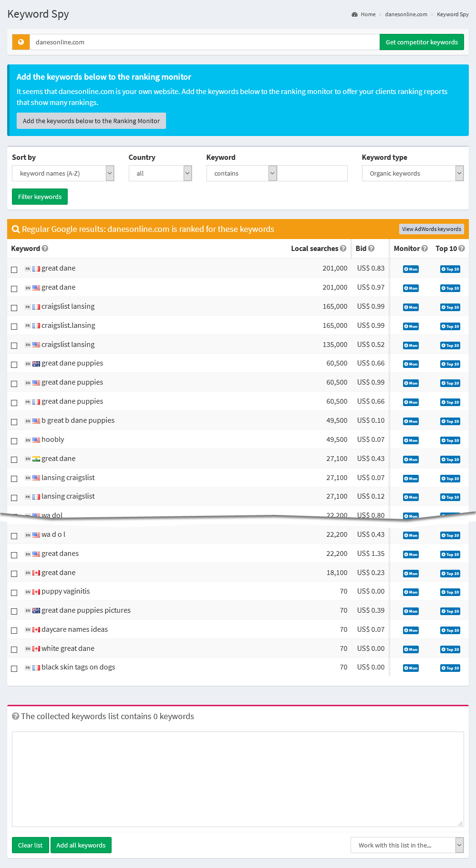Click the 'Keyword Spy' breadcrumb text

point(453,14)
